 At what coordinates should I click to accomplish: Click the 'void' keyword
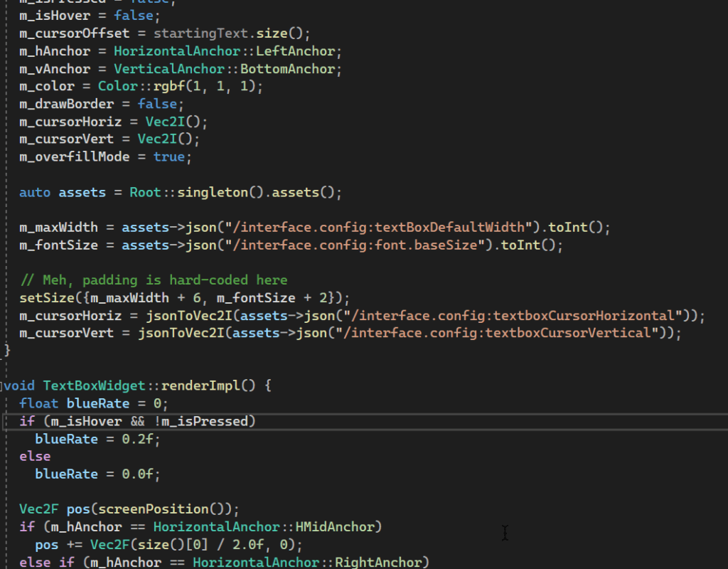pos(19,386)
